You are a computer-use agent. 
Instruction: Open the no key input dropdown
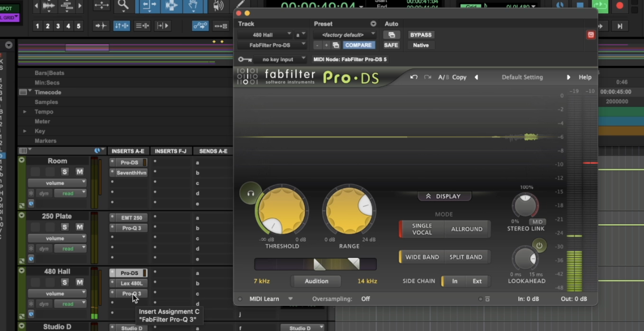[x=280, y=59]
